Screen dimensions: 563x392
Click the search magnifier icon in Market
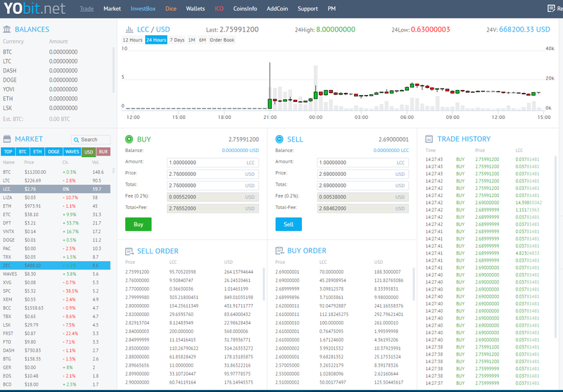[x=76, y=139]
